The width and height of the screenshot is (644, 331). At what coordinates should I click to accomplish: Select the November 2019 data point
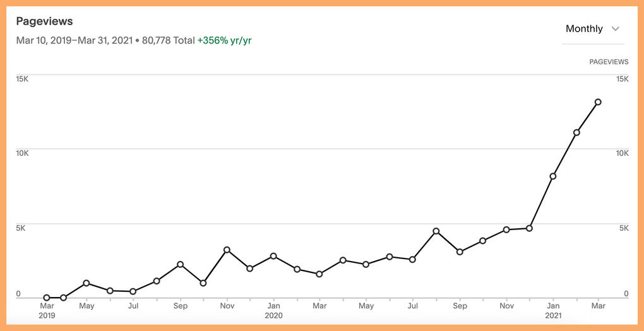tap(227, 250)
